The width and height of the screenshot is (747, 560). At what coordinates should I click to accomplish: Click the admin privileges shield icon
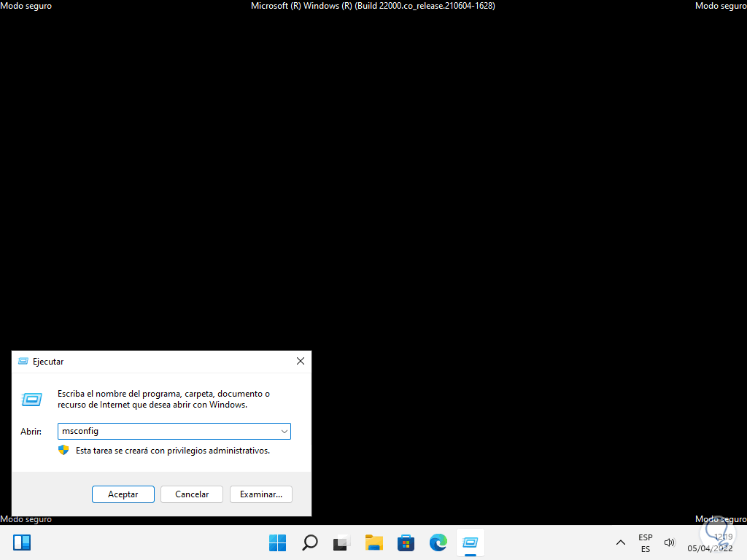[x=63, y=450]
